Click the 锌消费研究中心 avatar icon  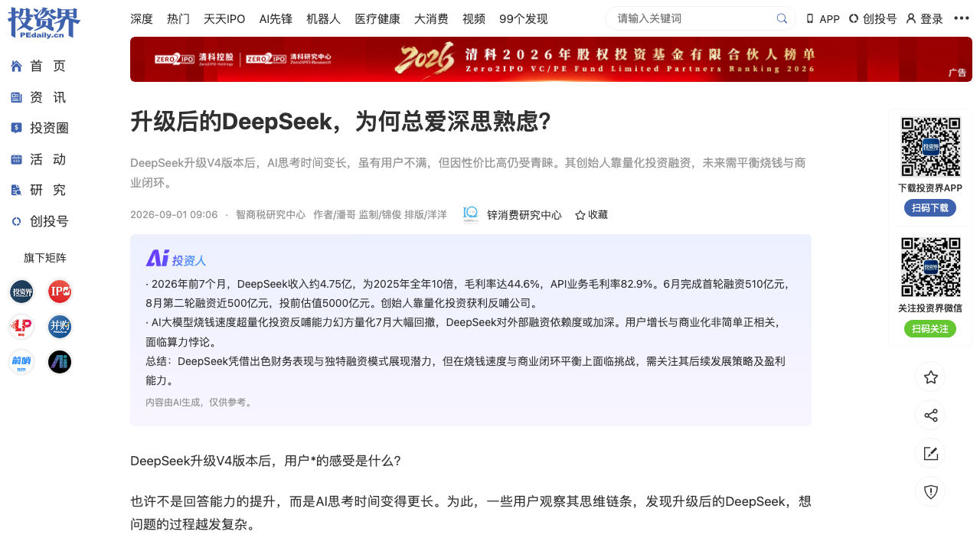click(471, 215)
